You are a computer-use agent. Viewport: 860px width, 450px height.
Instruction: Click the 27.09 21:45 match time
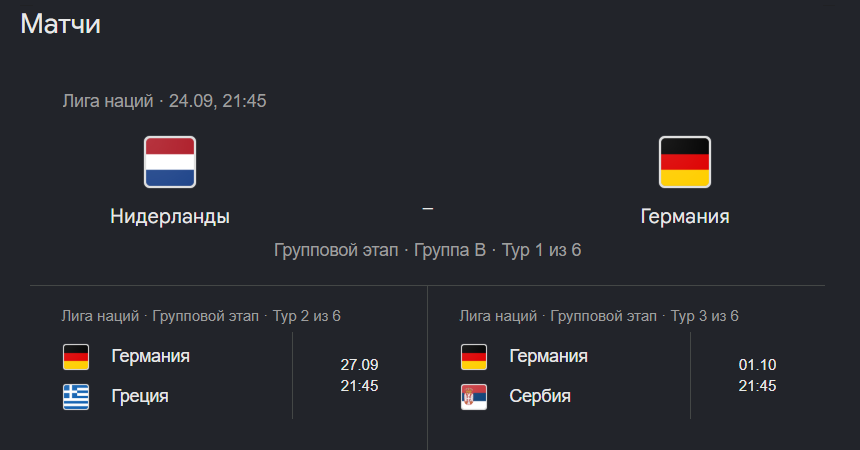pos(359,375)
